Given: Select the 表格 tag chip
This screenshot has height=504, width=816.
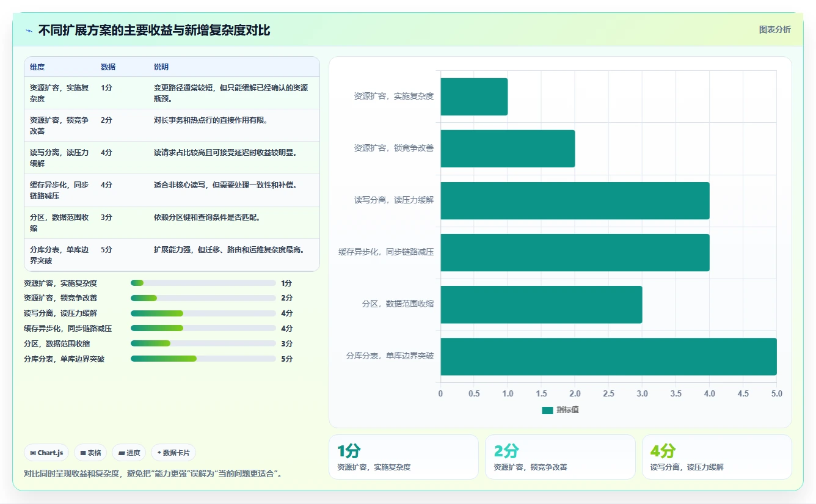Looking at the screenshot, I should [90, 453].
